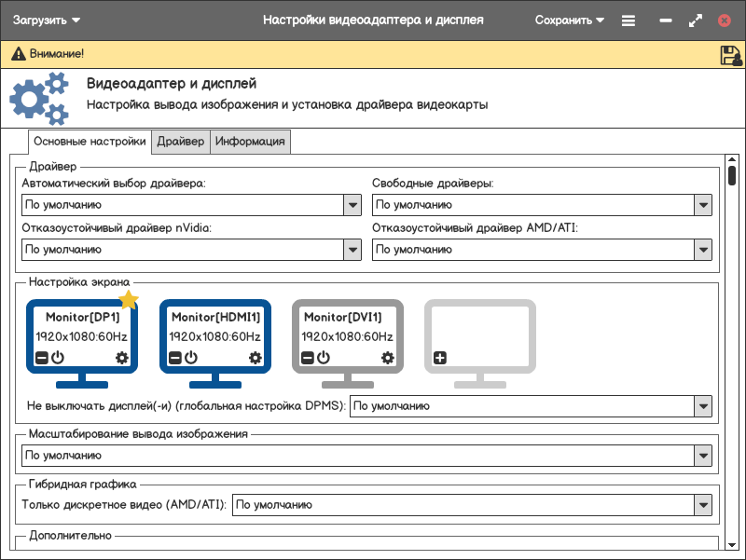Click the save disk icon in warning bar

[x=730, y=55]
